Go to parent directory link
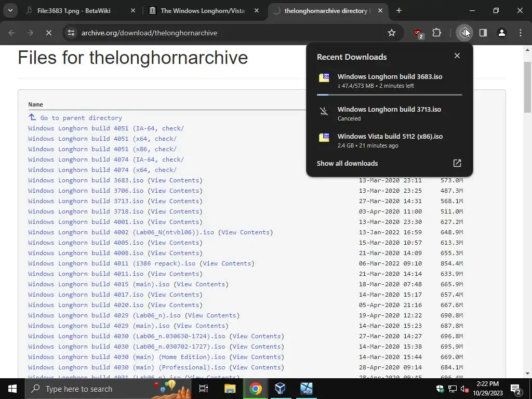 [x=81, y=118]
